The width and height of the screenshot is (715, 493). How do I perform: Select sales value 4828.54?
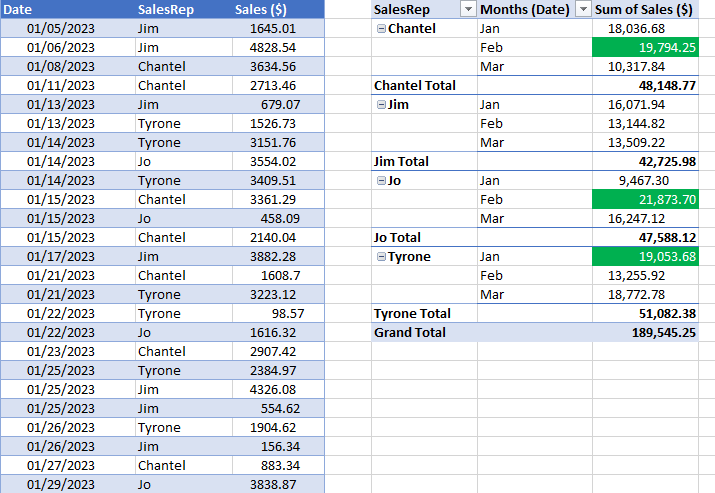pos(278,47)
